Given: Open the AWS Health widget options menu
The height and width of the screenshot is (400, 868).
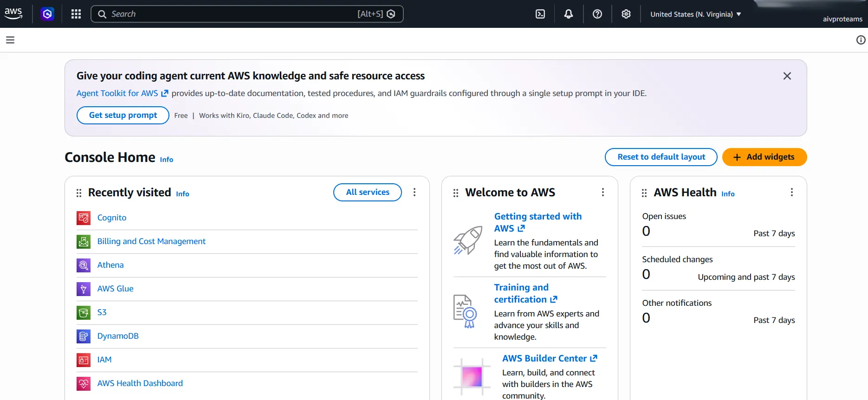Looking at the screenshot, I should [x=792, y=192].
